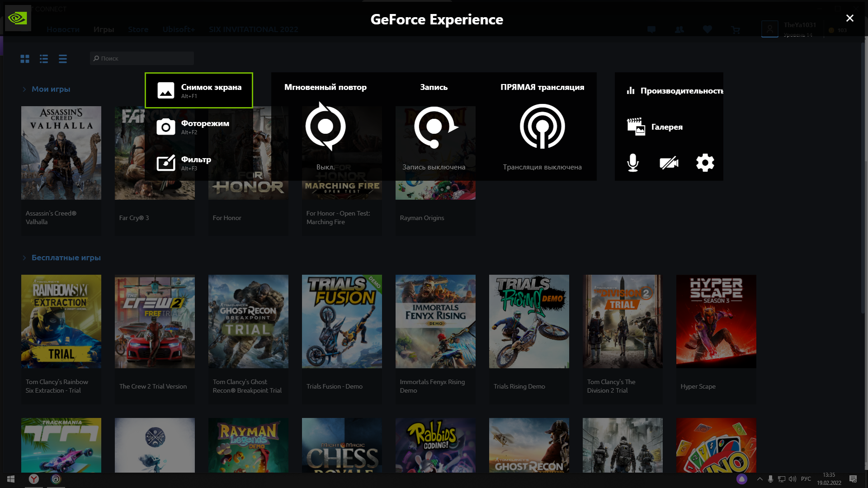This screenshot has width=868, height=488.
Task: Open the wishlist heart icon
Action: point(708,30)
